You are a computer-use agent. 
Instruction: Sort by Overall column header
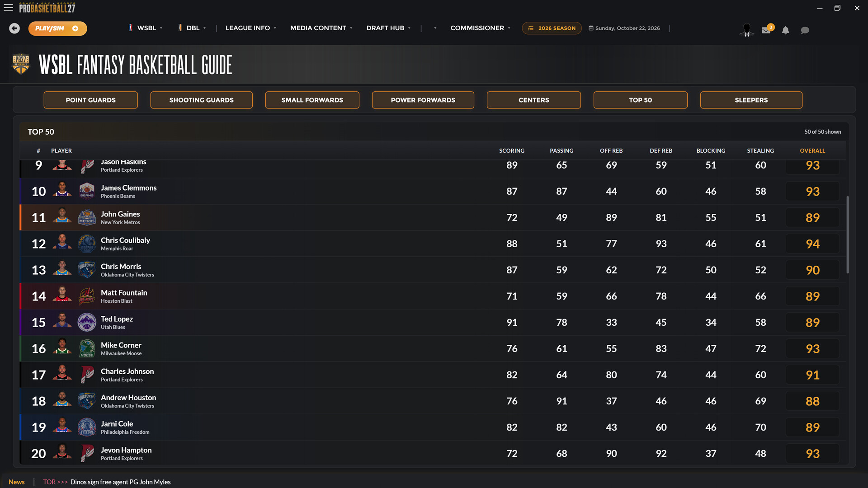(x=812, y=150)
